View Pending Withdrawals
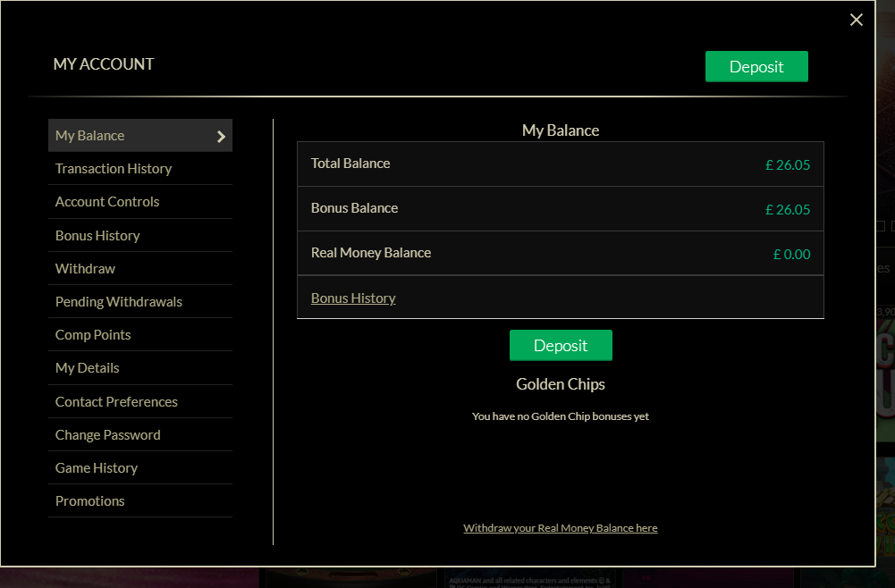The width and height of the screenshot is (895, 588). click(x=119, y=302)
